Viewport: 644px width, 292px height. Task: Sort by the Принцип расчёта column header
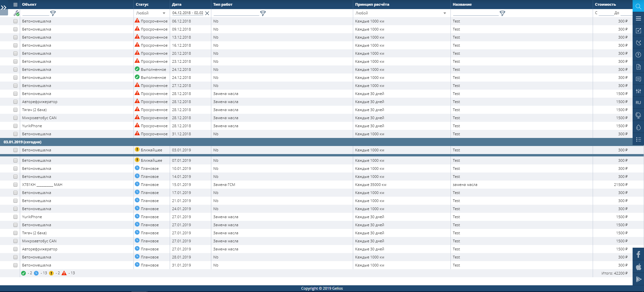(372, 4)
